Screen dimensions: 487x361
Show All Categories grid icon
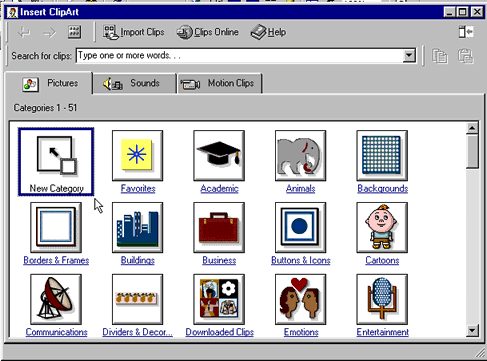74,32
